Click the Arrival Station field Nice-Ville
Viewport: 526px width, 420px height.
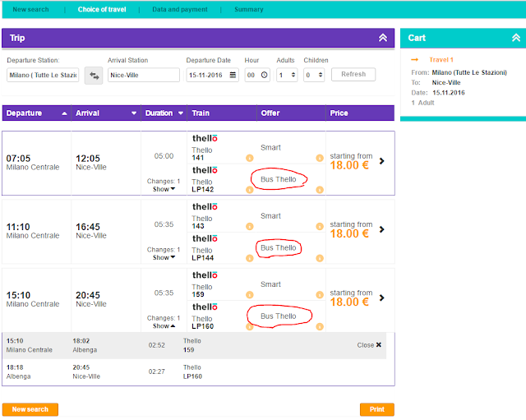click(x=144, y=75)
